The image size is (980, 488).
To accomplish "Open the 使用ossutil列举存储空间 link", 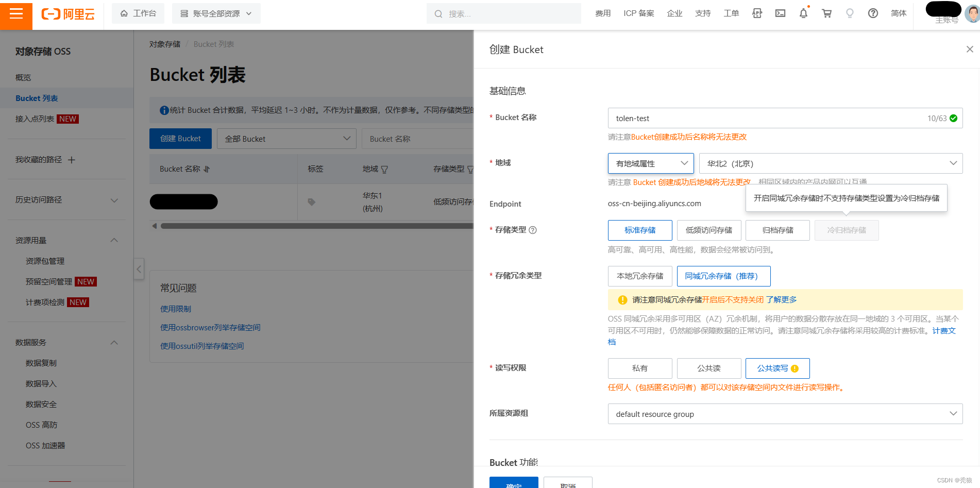I will (x=202, y=346).
